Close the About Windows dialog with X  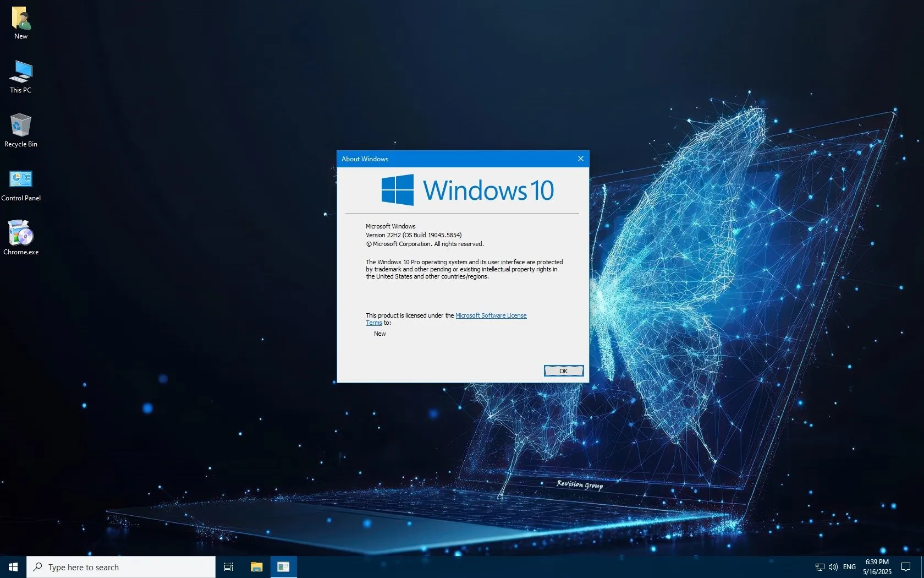580,159
